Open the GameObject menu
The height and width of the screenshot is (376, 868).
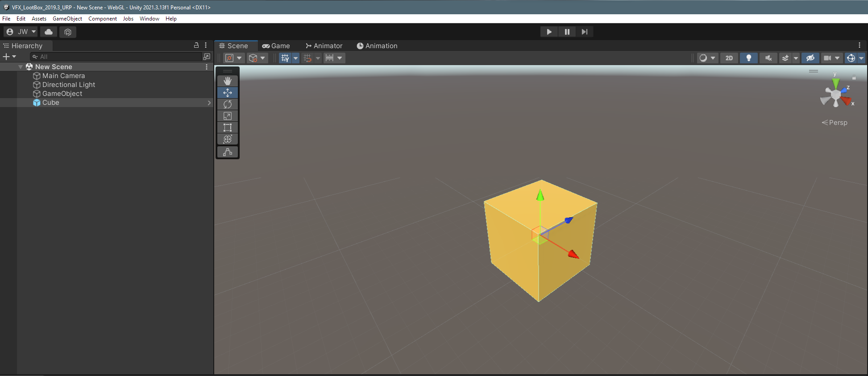[x=67, y=19]
